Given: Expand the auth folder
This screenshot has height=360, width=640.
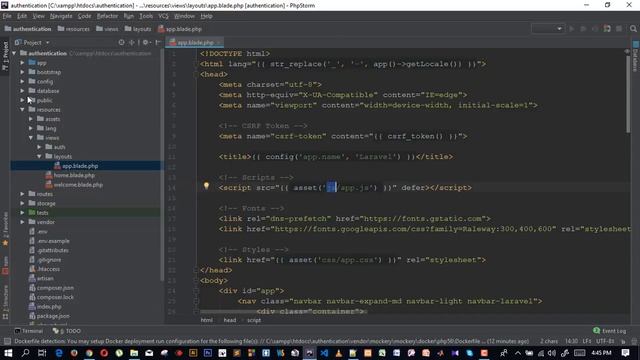Looking at the screenshot, I should [40, 147].
